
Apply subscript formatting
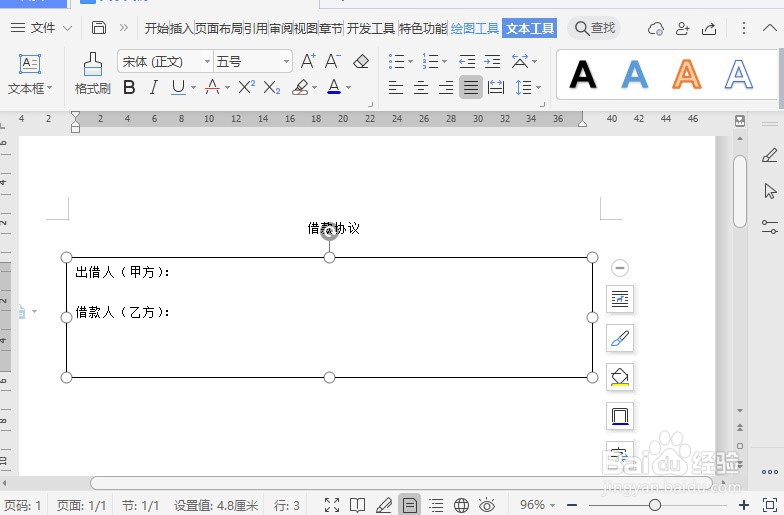[x=272, y=88]
